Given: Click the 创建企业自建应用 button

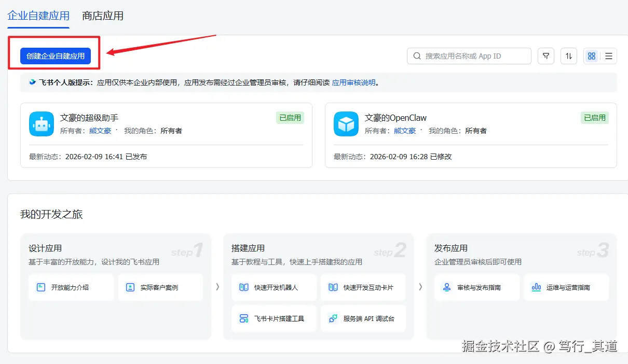Looking at the screenshot, I should click(56, 56).
